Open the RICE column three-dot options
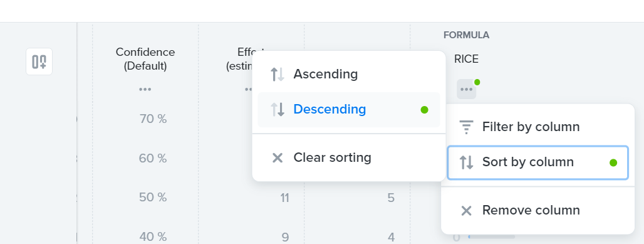The image size is (644, 244). click(467, 89)
